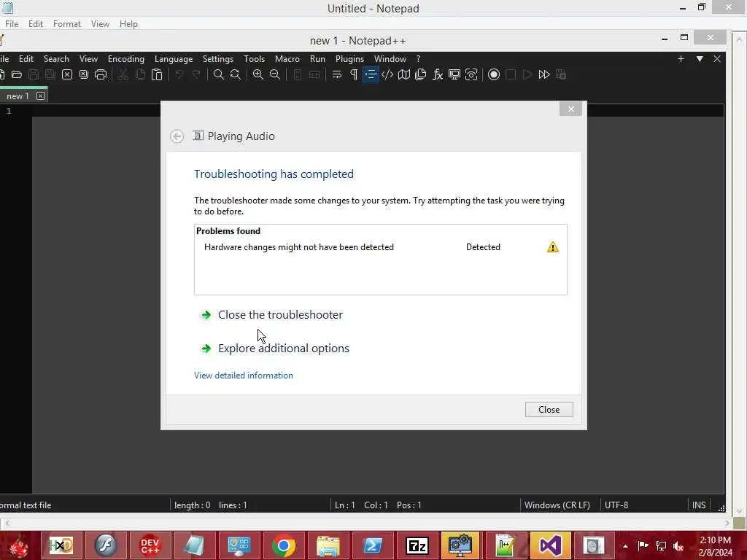The image size is (747, 560).
Task: Close the new 1 tab with its X
Action: coord(41,96)
